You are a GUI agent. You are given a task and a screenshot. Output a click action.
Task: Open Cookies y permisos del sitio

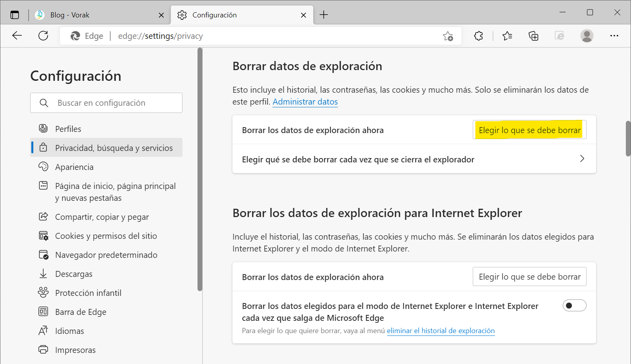[106, 236]
